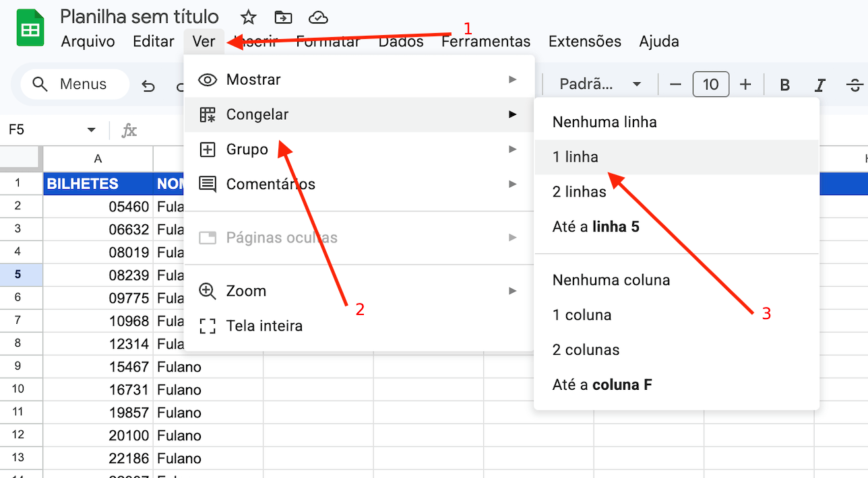
Task: Open the name box dropdown arrow
Action: point(91,130)
